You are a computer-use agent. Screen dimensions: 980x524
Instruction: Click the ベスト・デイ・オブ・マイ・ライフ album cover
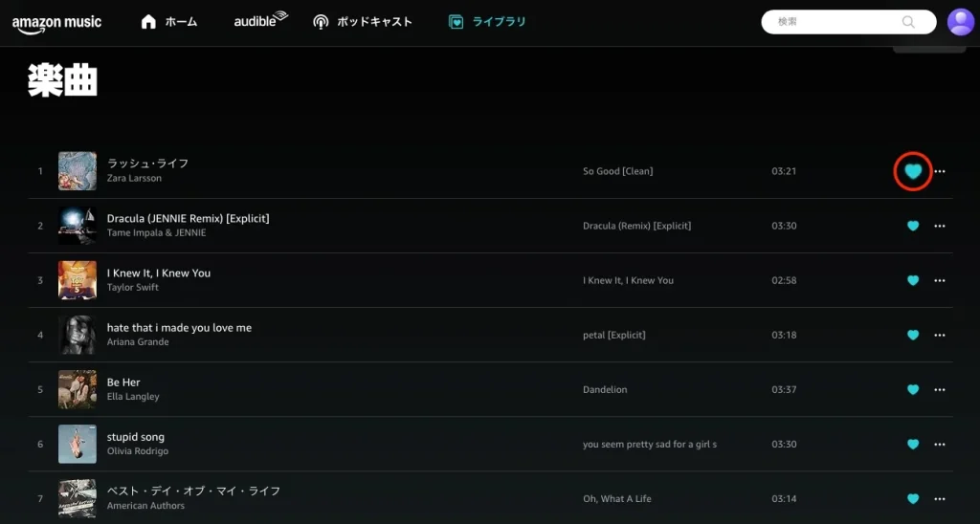(x=78, y=499)
